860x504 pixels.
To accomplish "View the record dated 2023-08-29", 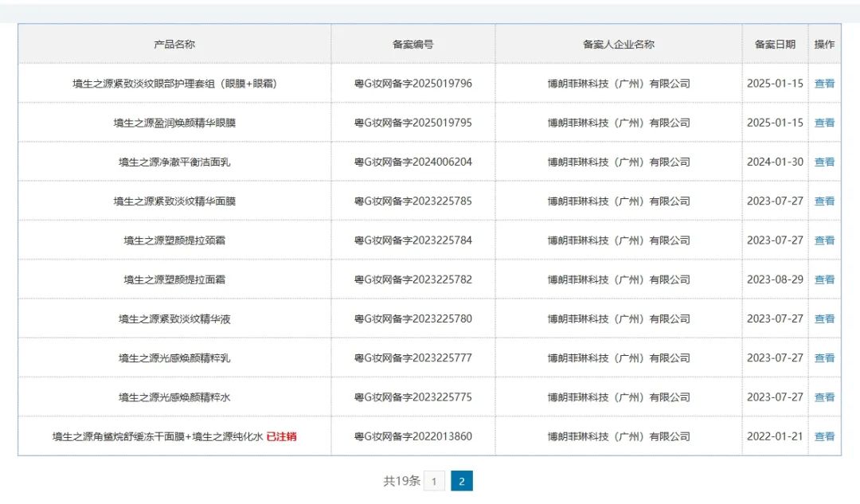I will [x=824, y=279].
